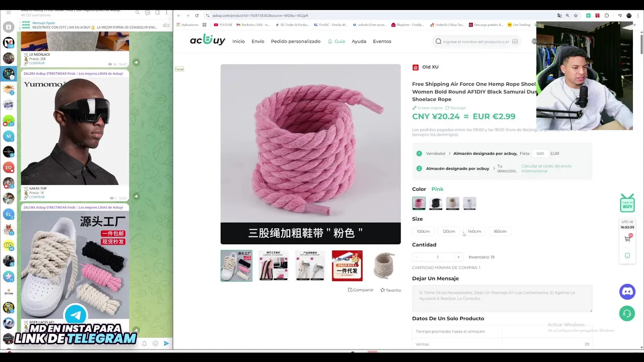Open the Ayuda nav item
Image resolution: width=644 pixels, height=362 pixels.
359,41
